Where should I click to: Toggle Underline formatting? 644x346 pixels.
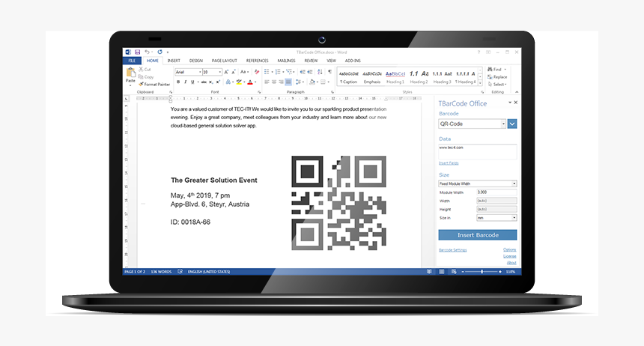coord(192,82)
